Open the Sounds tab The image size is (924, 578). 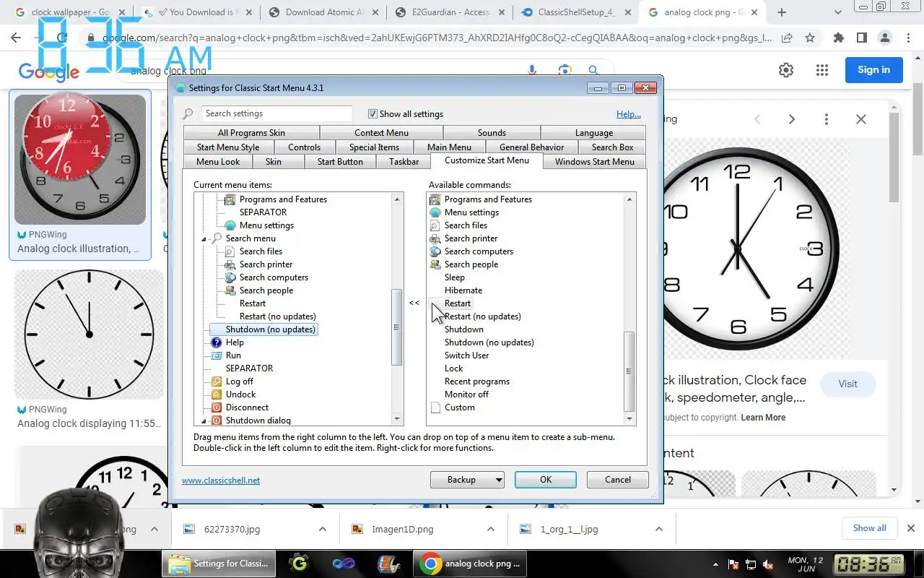(492, 133)
